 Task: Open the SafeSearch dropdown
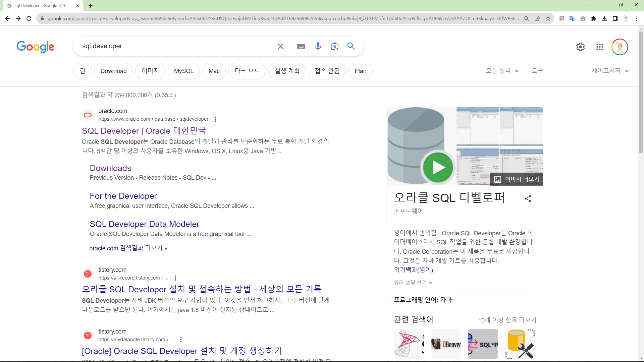[x=609, y=71]
